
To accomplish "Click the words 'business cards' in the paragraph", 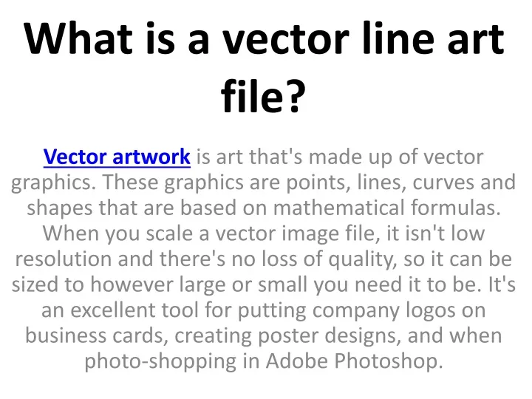I will pos(95,335).
